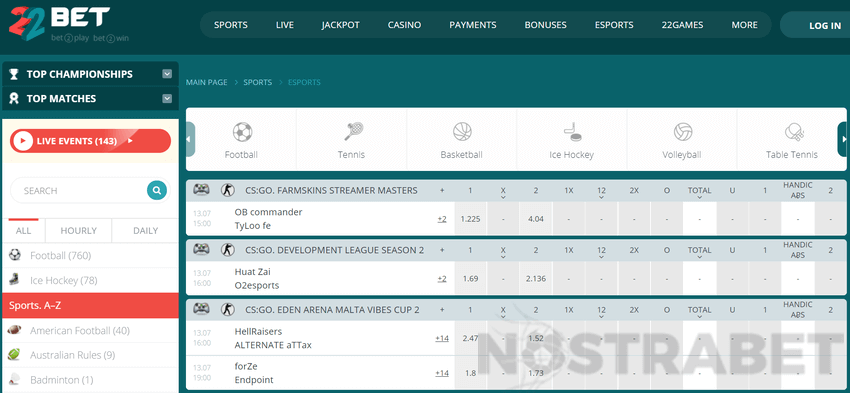Click the Australian Rules ball icon in sidebar

pyautogui.click(x=15, y=355)
